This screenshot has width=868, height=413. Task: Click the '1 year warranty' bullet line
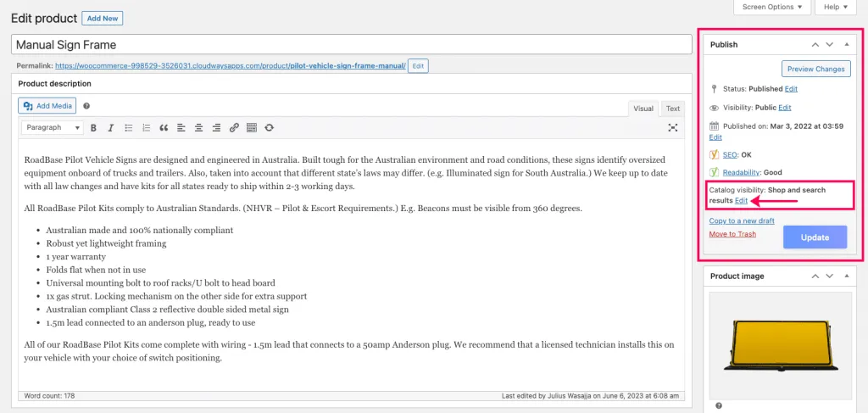[75, 257]
